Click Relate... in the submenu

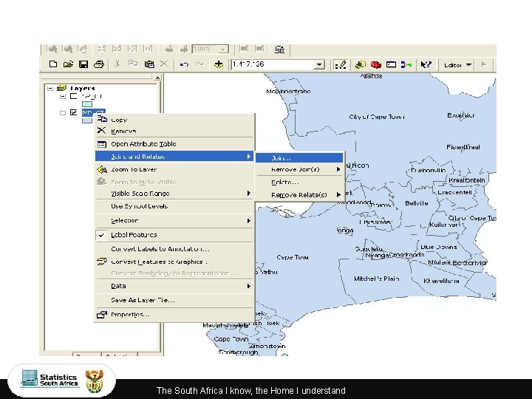299,183
